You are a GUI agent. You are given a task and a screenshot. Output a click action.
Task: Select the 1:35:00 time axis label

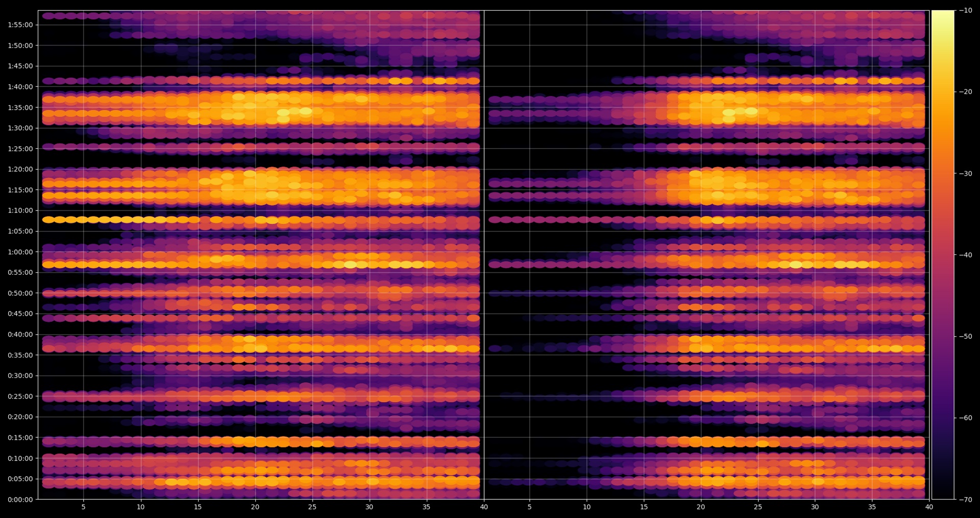[20, 107]
